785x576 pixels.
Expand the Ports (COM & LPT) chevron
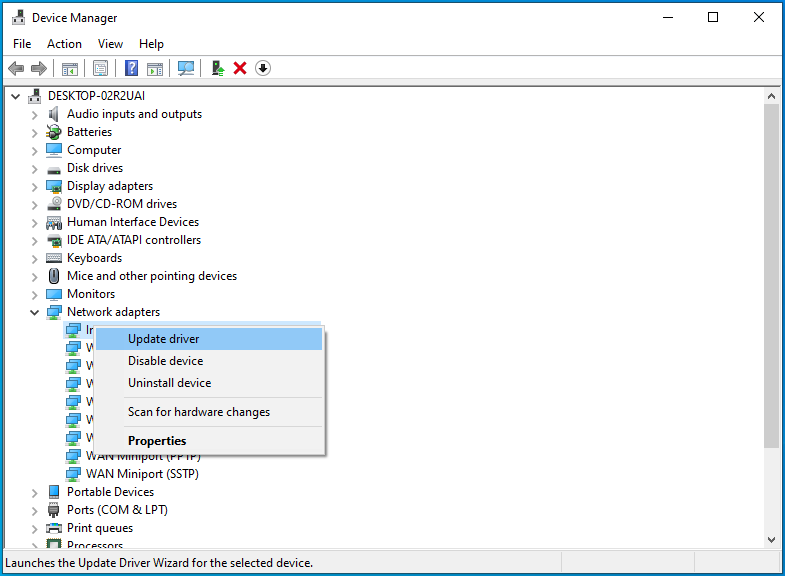tap(35, 511)
